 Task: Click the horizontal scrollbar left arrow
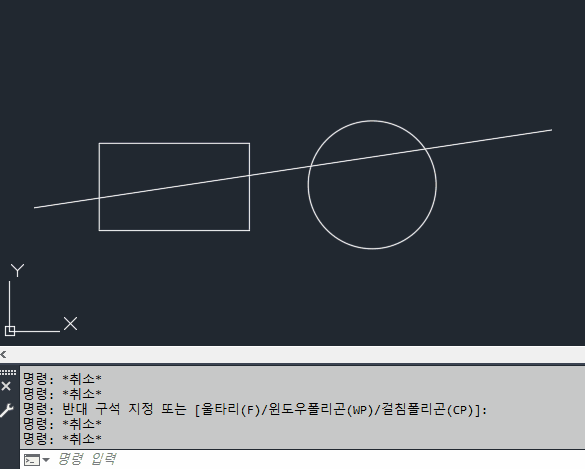(x=4, y=354)
